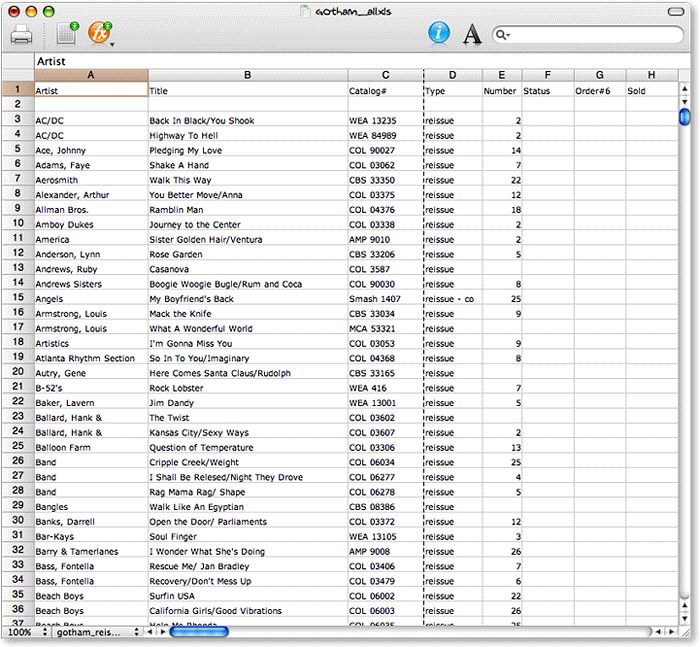Click the blue vertical scrollbar thumb
The image size is (700, 647).
(684, 117)
